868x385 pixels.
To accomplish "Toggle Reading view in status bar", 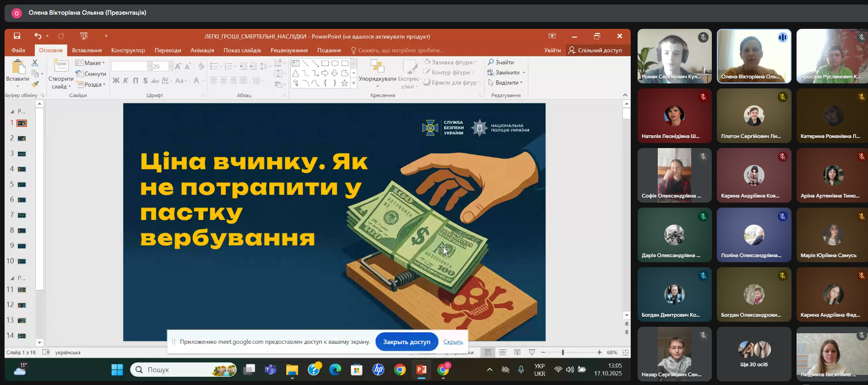I will (x=517, y=352).
